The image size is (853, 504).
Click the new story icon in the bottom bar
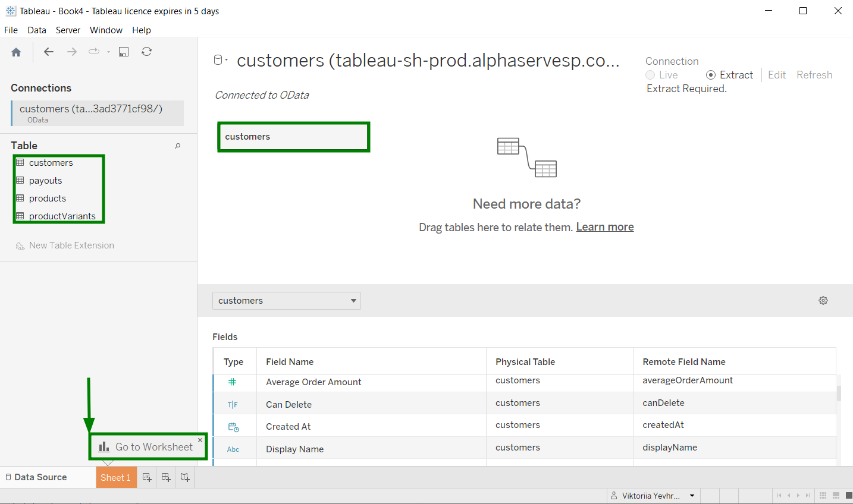(184, 477)
